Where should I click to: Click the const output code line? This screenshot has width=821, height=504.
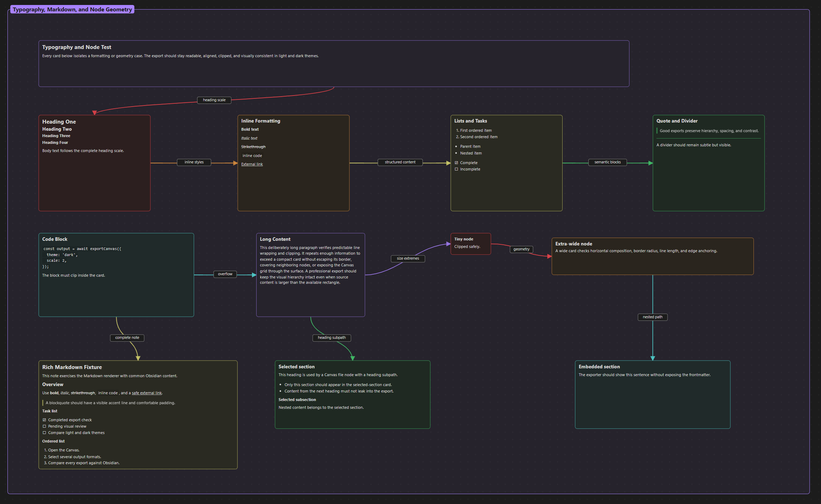[x=82, y=249]
